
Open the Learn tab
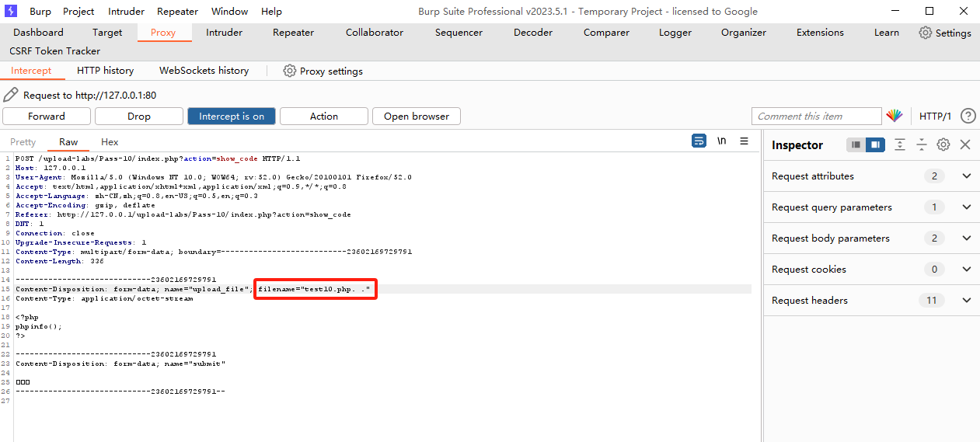[x=887, y=33]
